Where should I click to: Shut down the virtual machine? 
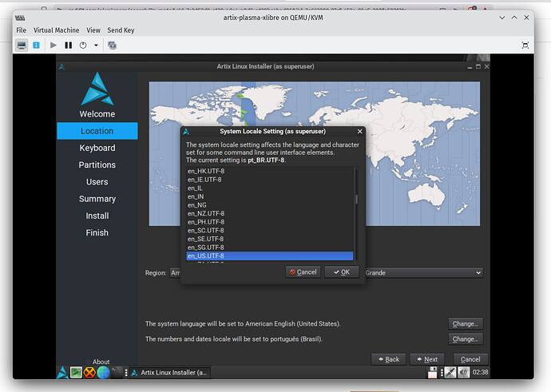83,46
